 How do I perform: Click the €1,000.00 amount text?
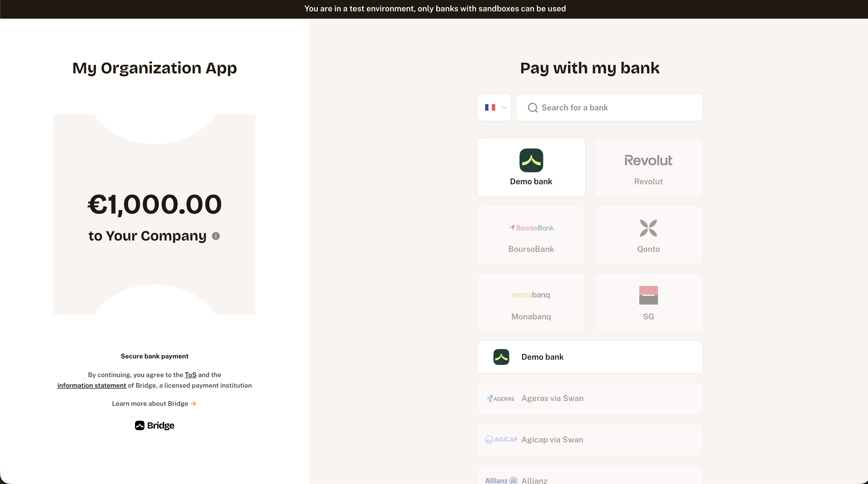[155, 204]
